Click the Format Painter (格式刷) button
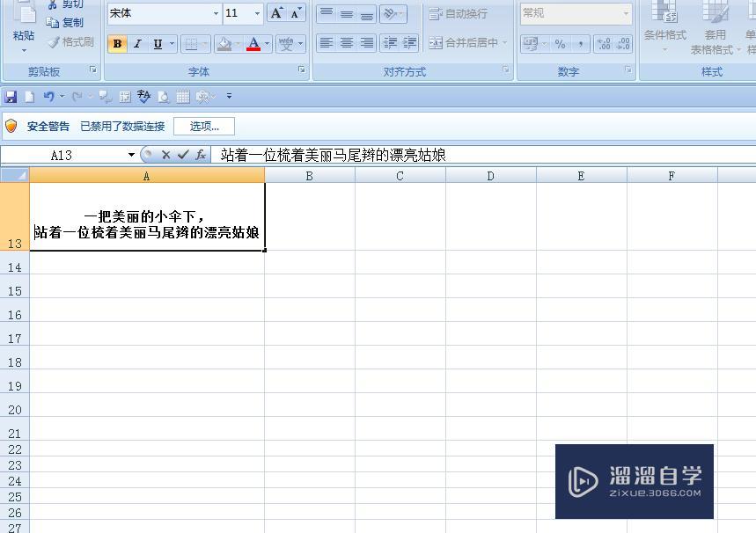 (x=70, y=42)
